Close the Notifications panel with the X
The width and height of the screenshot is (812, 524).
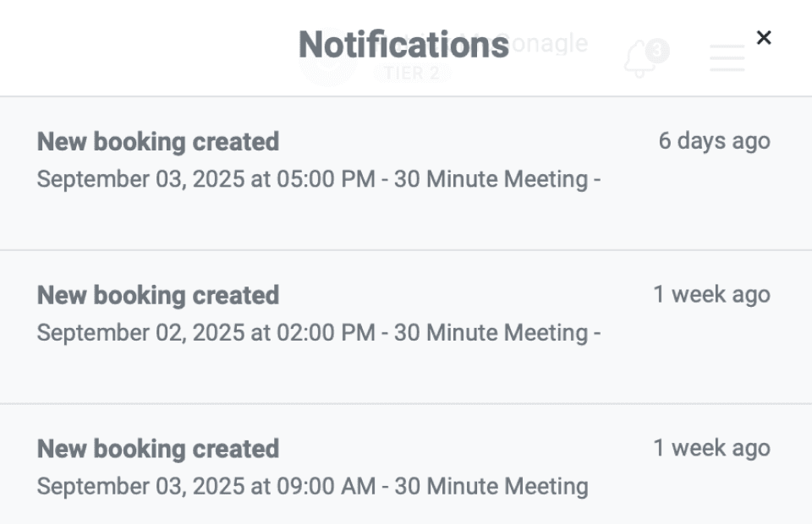point(764,38)
